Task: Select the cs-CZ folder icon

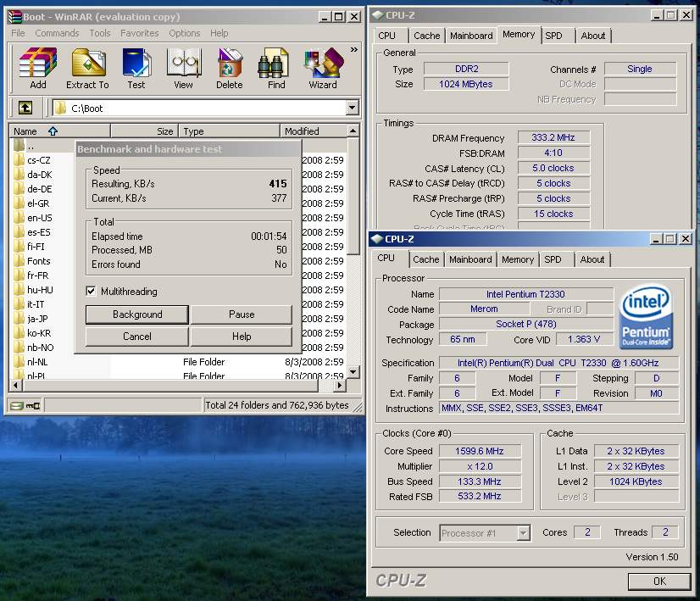Action: tap(19, 160)
